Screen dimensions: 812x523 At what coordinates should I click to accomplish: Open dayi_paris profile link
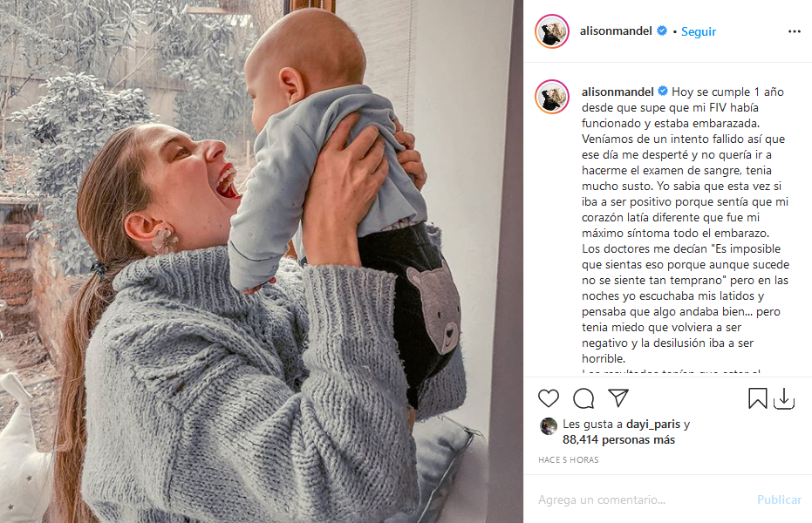tap(653, 425)
